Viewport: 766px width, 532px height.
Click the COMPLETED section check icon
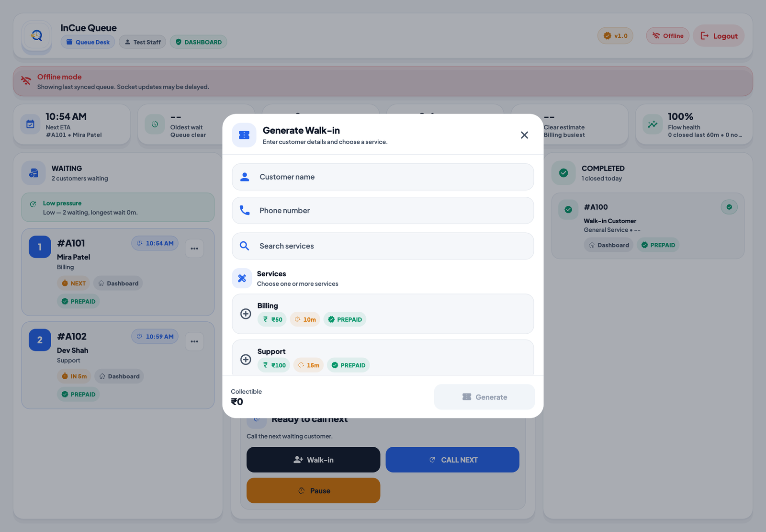coord(563,173)
